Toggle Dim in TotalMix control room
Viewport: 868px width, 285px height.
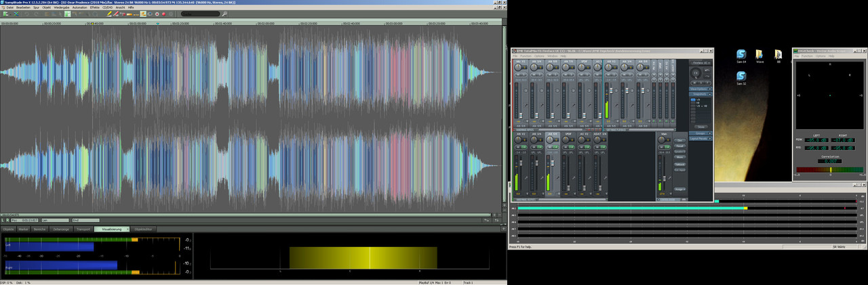679,141
